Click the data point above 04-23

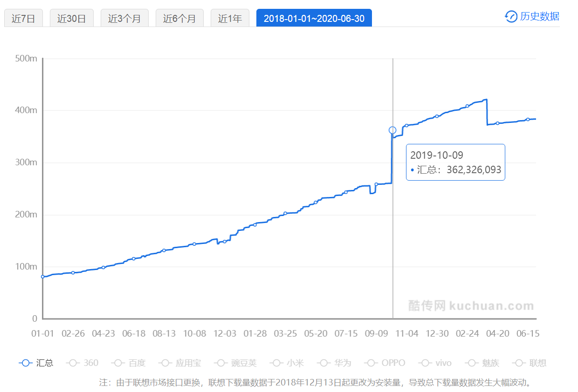(x=103, y=267)
